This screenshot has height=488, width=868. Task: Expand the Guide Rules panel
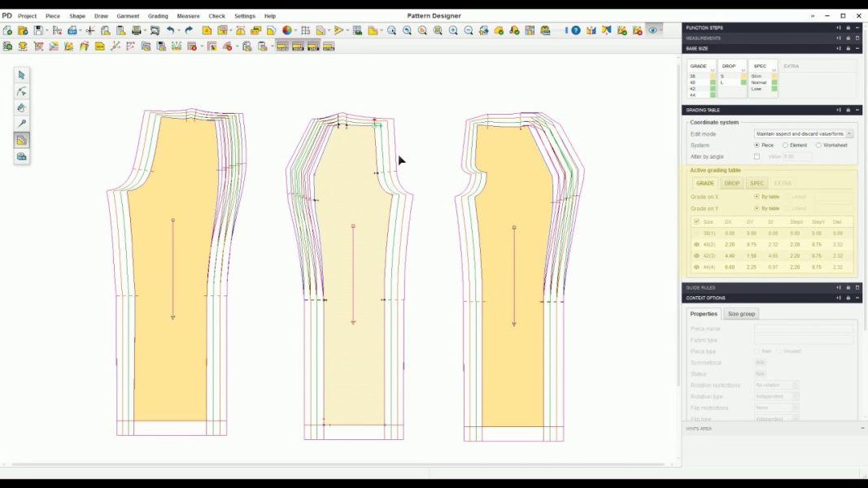tap(857, 288)
